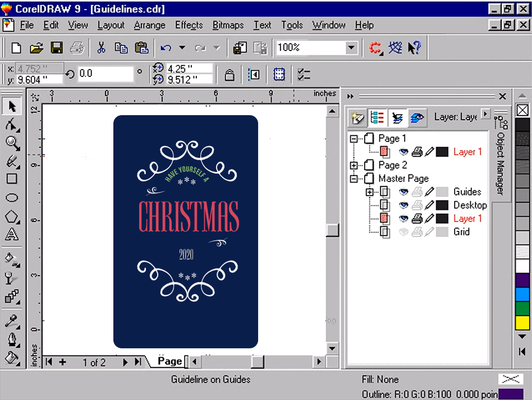The image size is (532, 400).
Task: Collapse the Master Page tree node
Action: [354, 178]
